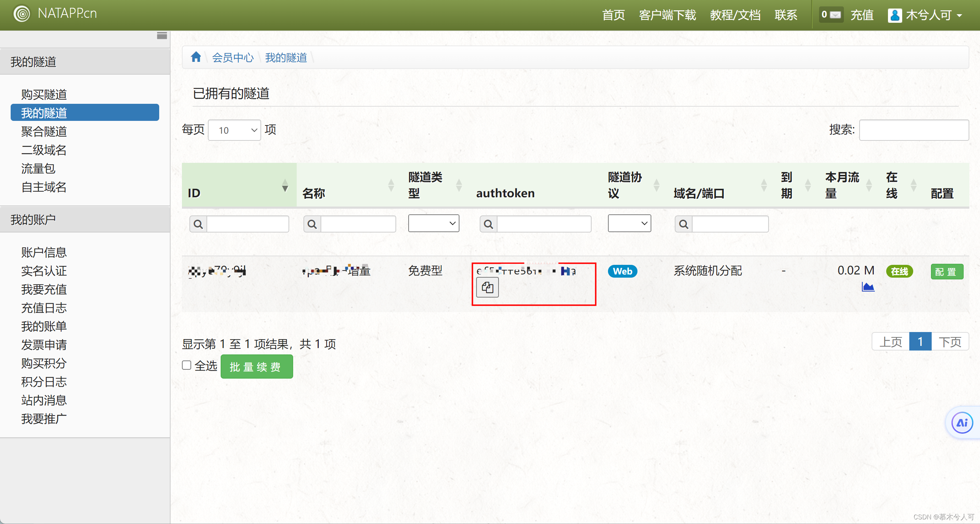Image resolution: width=980 pixels, height=524 pixels.
Task: Focus the authtoken column filter input
Action: (x=544, y=224)
